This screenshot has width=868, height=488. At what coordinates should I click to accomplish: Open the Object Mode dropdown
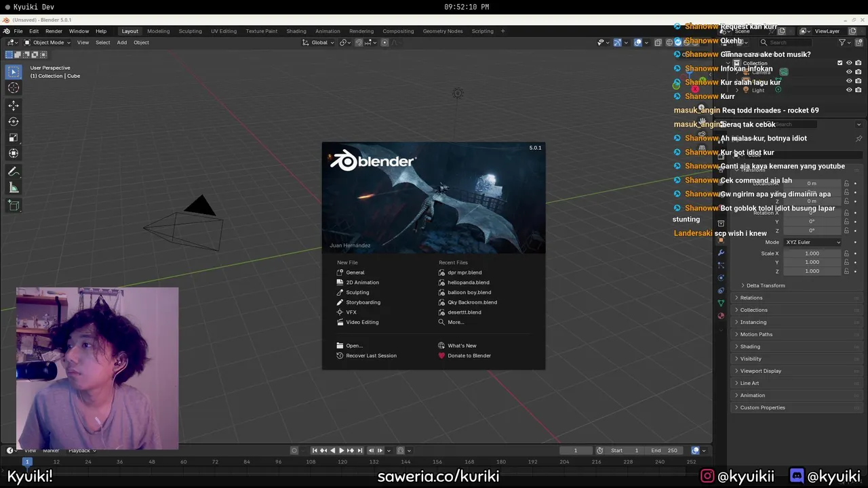coord(47,42)
